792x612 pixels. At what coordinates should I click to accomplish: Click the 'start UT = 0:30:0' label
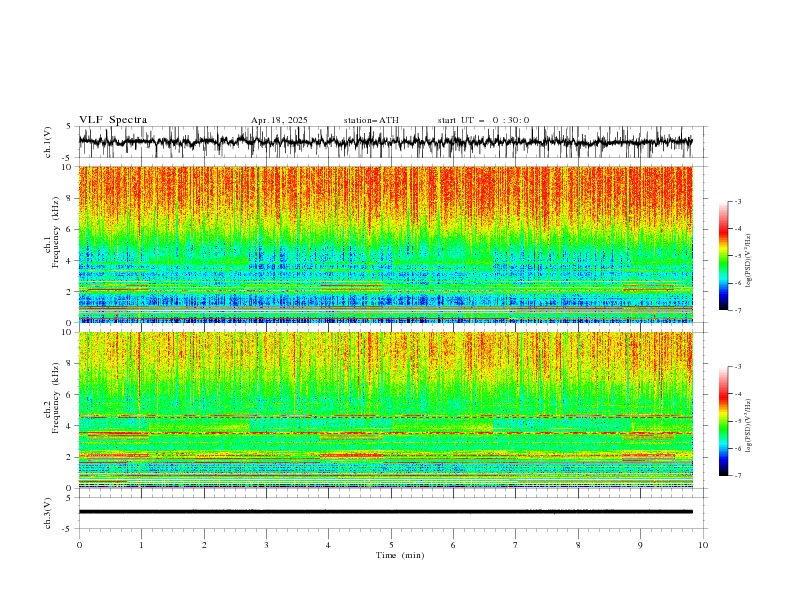(x=483, y=120)
